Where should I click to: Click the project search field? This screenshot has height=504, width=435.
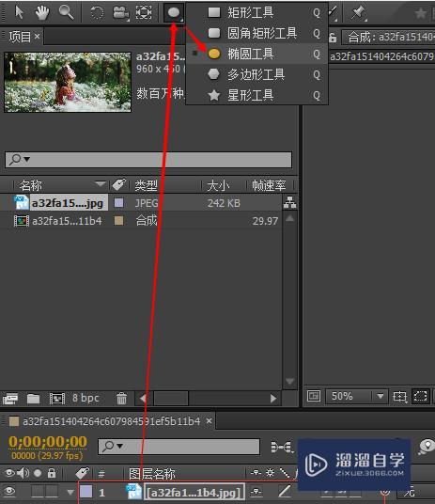tap(148, 160)
